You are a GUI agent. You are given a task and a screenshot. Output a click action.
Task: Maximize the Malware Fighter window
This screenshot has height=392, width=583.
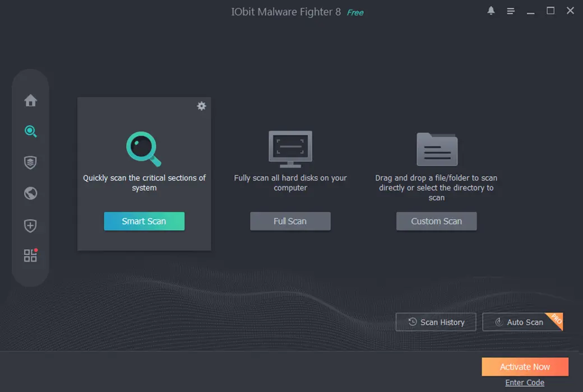point(550,11)
